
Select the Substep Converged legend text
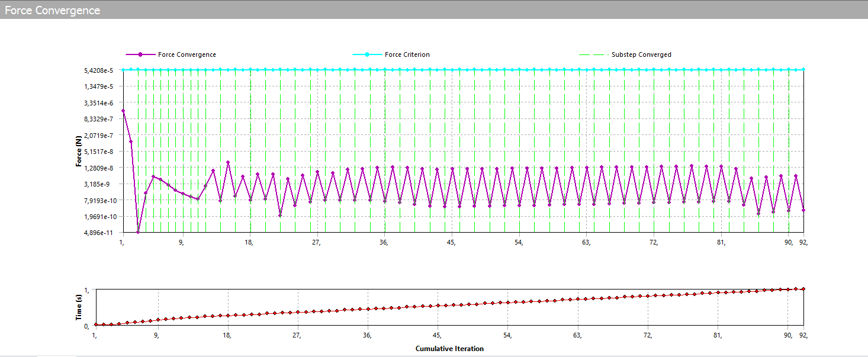(641, 54)
